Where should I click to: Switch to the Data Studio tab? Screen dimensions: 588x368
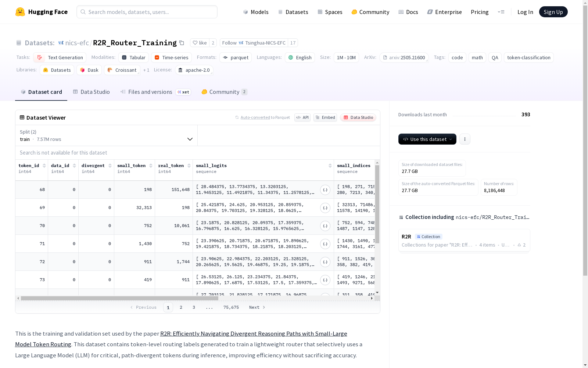[91, 92]
